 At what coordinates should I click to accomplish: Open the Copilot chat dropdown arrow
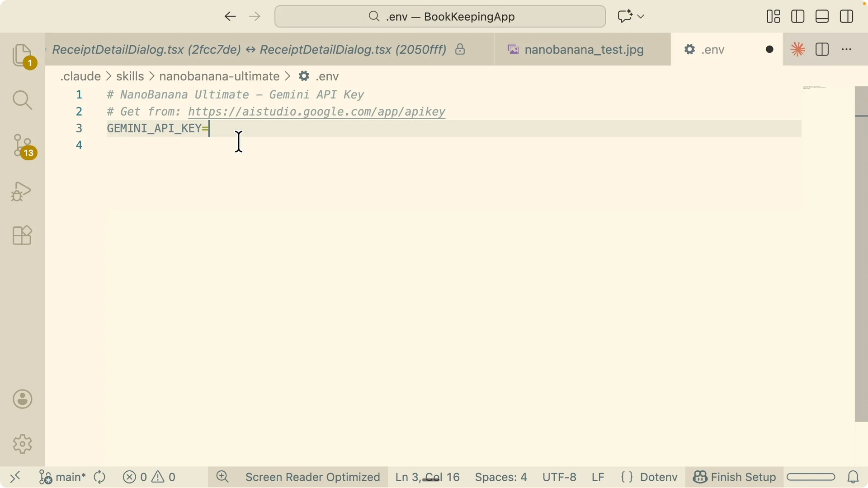[x=641, y=17]
